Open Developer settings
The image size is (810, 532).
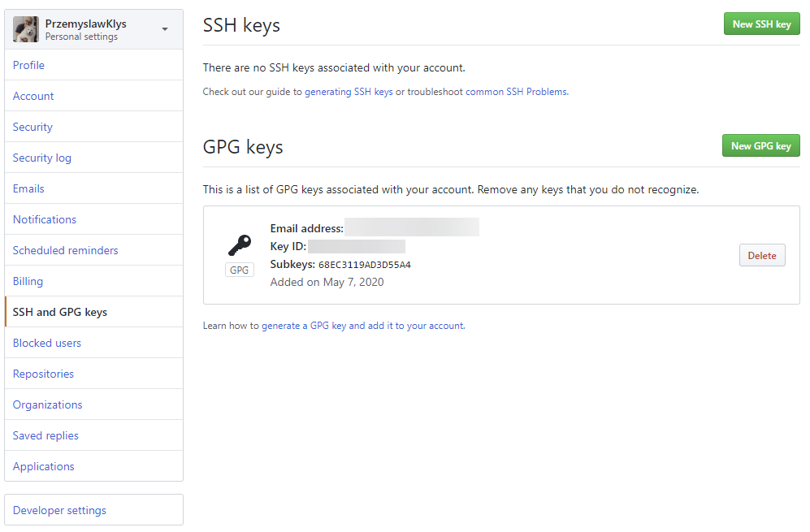[x=58, y=510]
